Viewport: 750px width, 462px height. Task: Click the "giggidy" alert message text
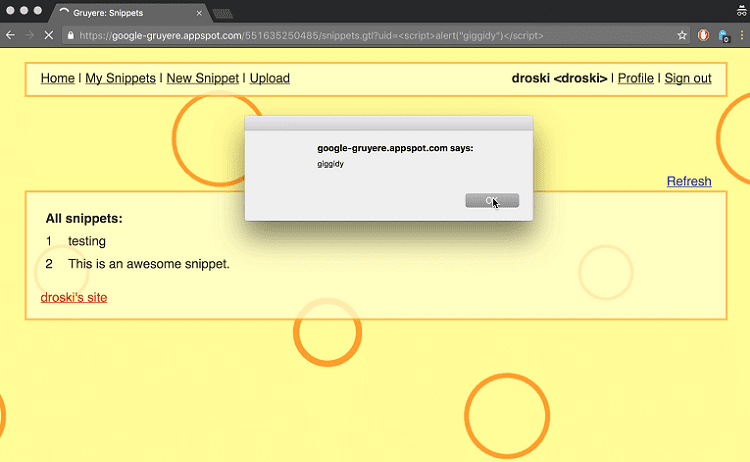pos(331,164)
